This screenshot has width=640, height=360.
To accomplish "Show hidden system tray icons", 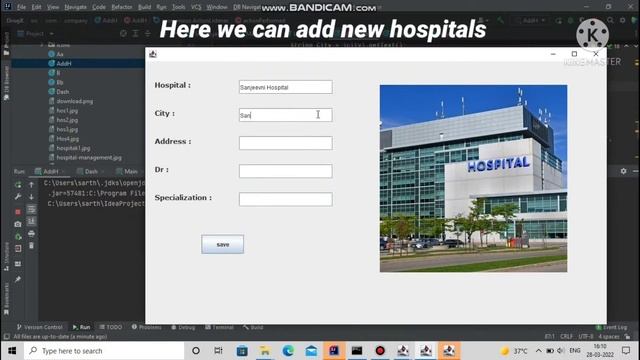I will pyautogui.click(x=538, y=351).
